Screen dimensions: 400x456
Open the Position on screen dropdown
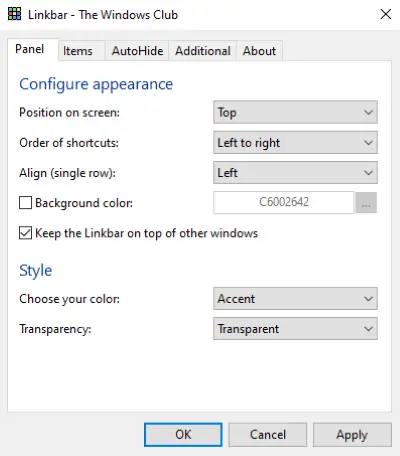point(295,112)
